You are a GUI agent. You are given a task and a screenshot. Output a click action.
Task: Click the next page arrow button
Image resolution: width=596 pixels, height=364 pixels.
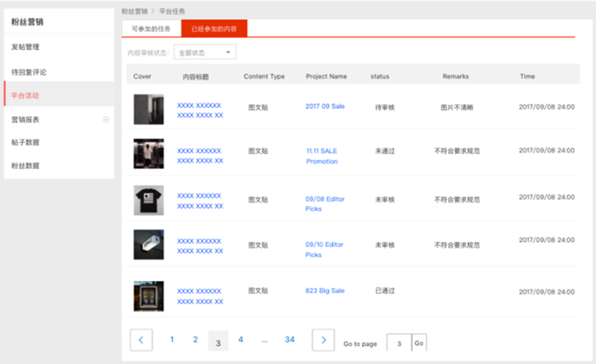tap(323, 340)
